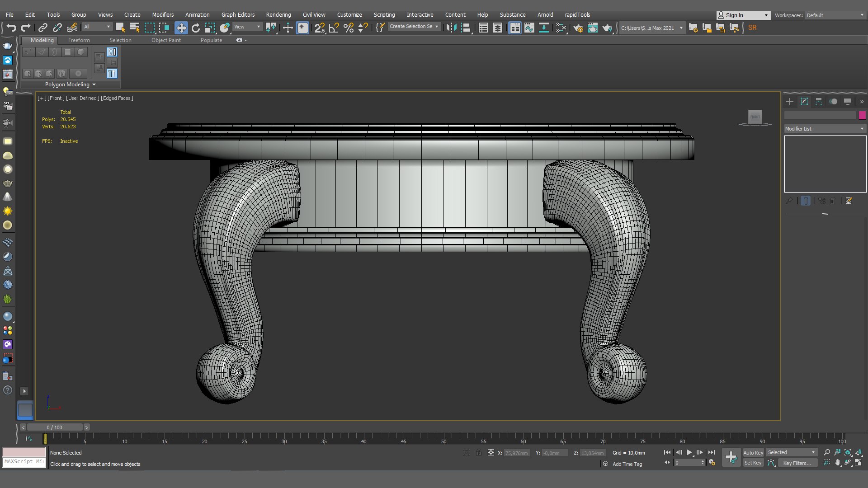This screenshot has width=868, height=488.
Task: Go to Start frame button
Action: tap(667, 452)
